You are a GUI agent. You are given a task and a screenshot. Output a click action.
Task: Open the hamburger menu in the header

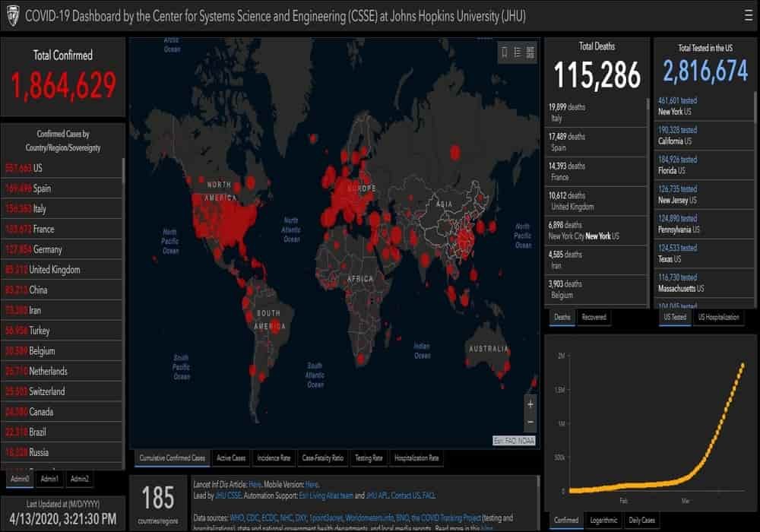pyautogui.click(x=749, y=15)
